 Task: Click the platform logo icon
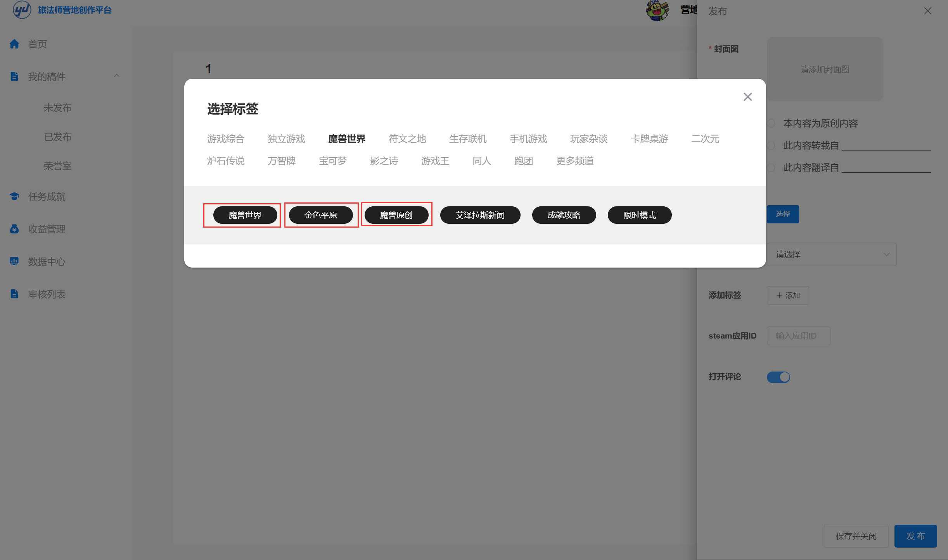22,10
